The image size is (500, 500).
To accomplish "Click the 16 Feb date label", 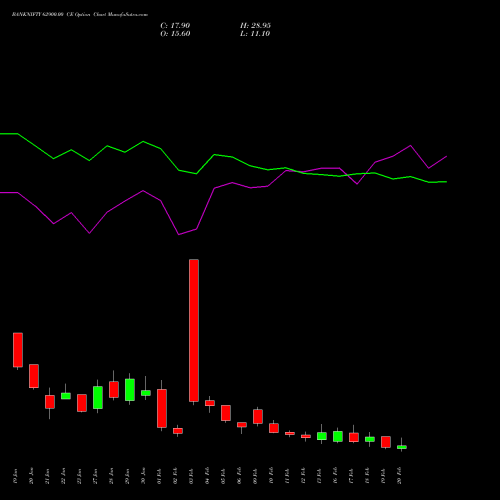I will [x=335, y=476].
